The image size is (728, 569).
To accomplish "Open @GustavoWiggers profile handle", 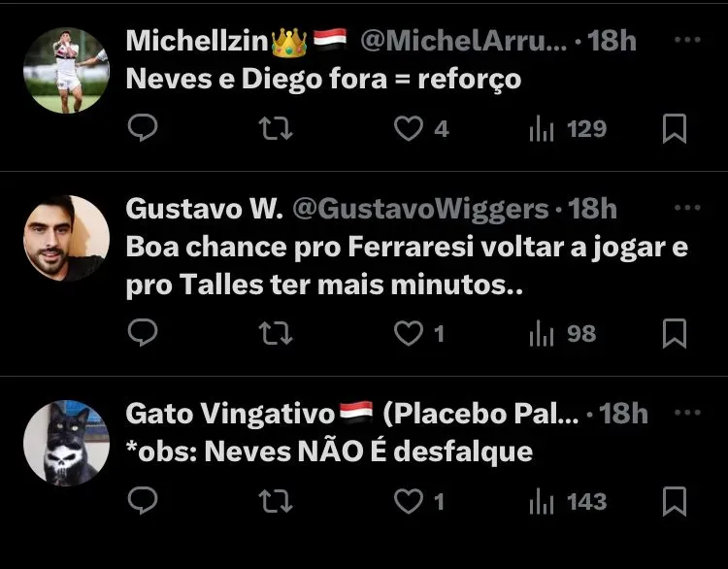I will 420,210.
